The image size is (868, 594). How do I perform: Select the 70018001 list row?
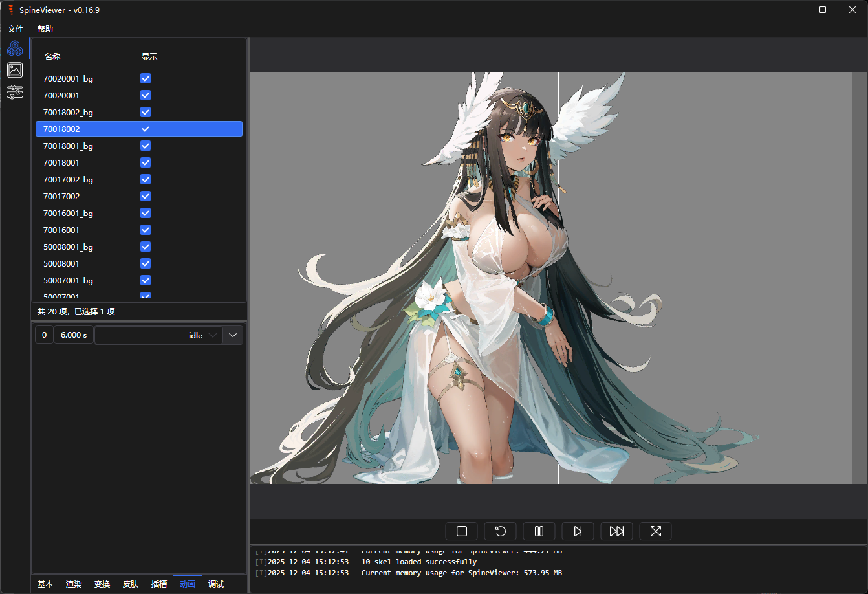point(139,162)
